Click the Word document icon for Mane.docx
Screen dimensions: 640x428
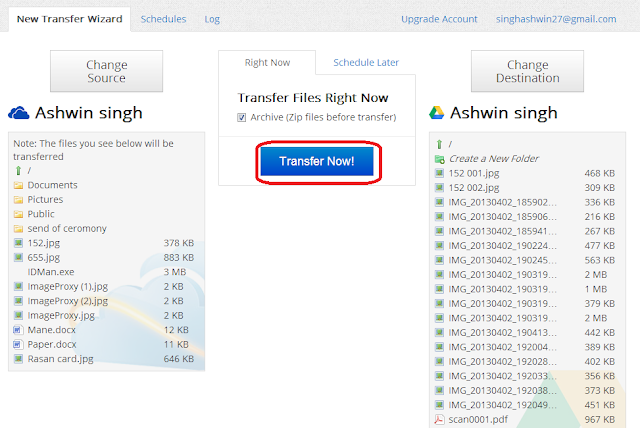[x=18, y=330]
